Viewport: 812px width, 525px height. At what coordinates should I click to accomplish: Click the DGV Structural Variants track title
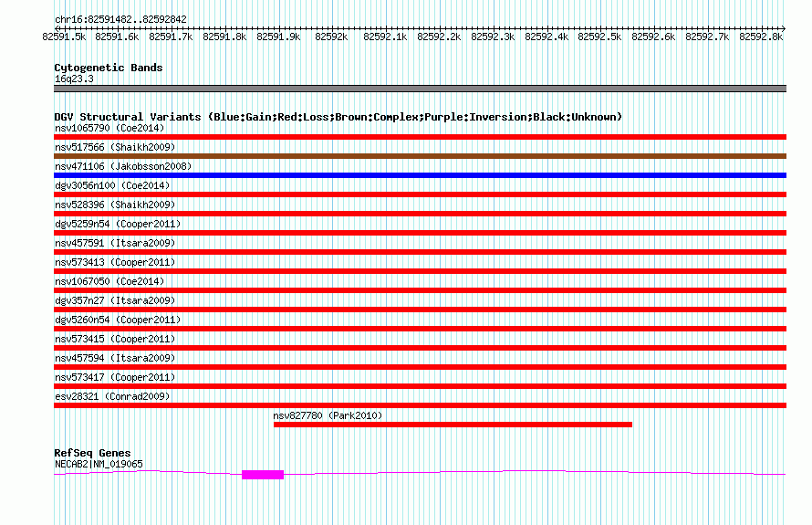pos(338,117)
